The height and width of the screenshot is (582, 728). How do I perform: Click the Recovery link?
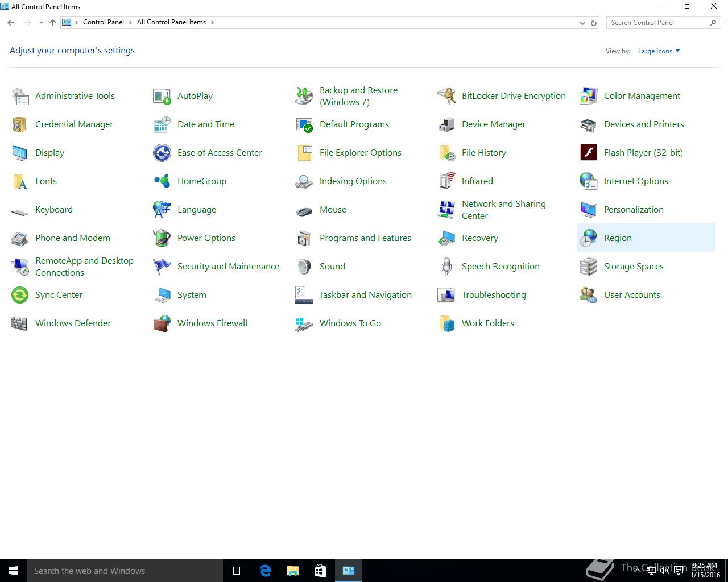pyautogui.click(x=480, y=238)
